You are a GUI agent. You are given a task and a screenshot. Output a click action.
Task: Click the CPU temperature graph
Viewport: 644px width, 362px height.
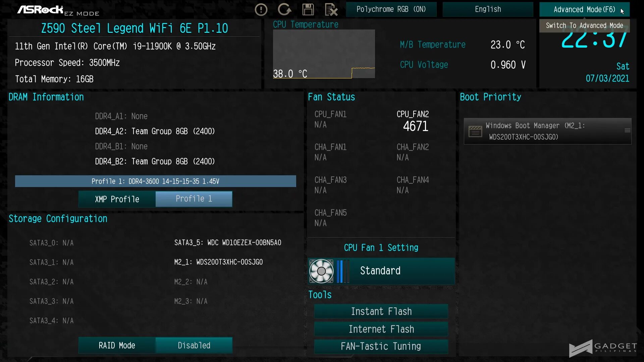[x=324, y=54]
